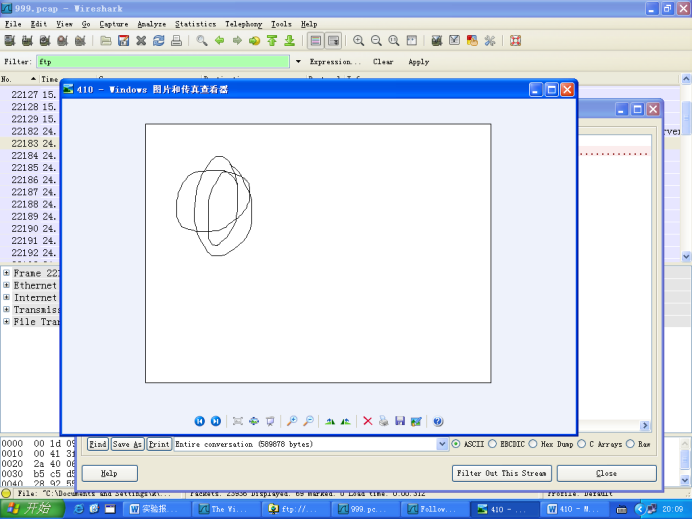
Task: Click the Find packet magnifier icon
Action: tap(202, 41)
